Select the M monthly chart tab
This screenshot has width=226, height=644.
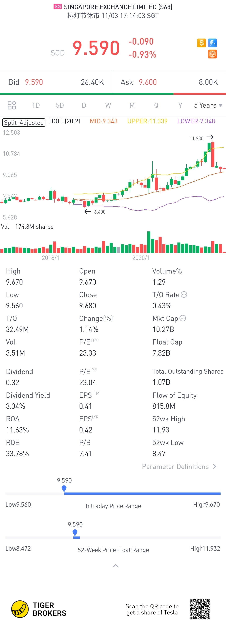[x=132, y=105]
